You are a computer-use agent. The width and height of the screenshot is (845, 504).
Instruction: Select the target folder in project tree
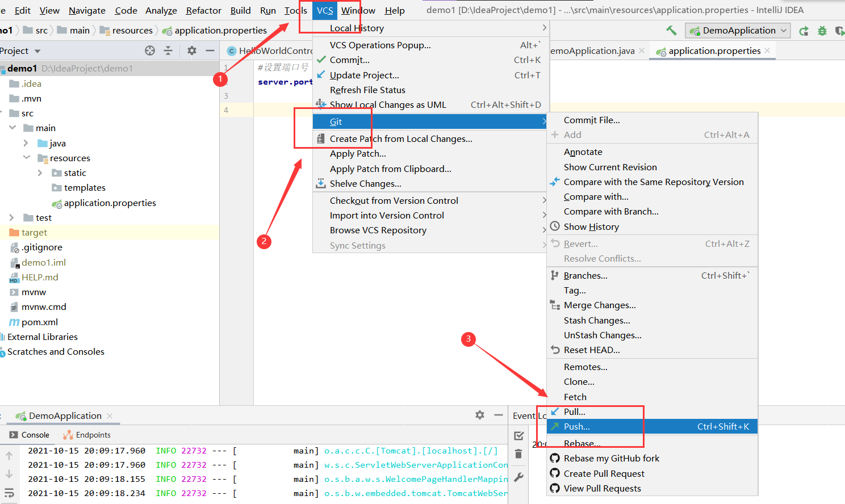34,232
